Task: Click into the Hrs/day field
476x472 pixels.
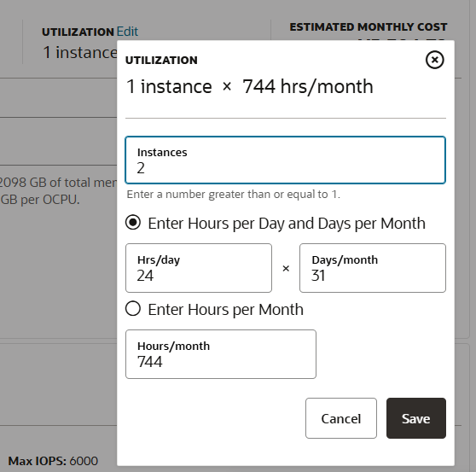Action: tap(199, 268)
